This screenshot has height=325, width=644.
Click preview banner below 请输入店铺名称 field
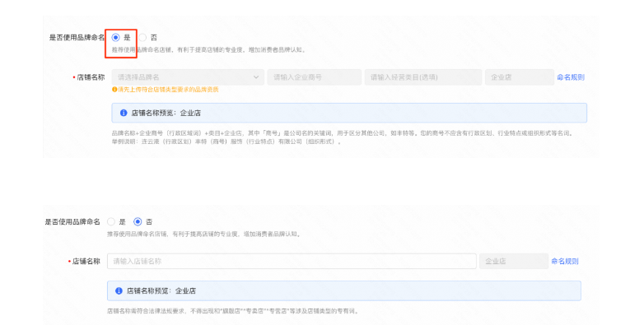pyautogui.click(x=344, y=290)
